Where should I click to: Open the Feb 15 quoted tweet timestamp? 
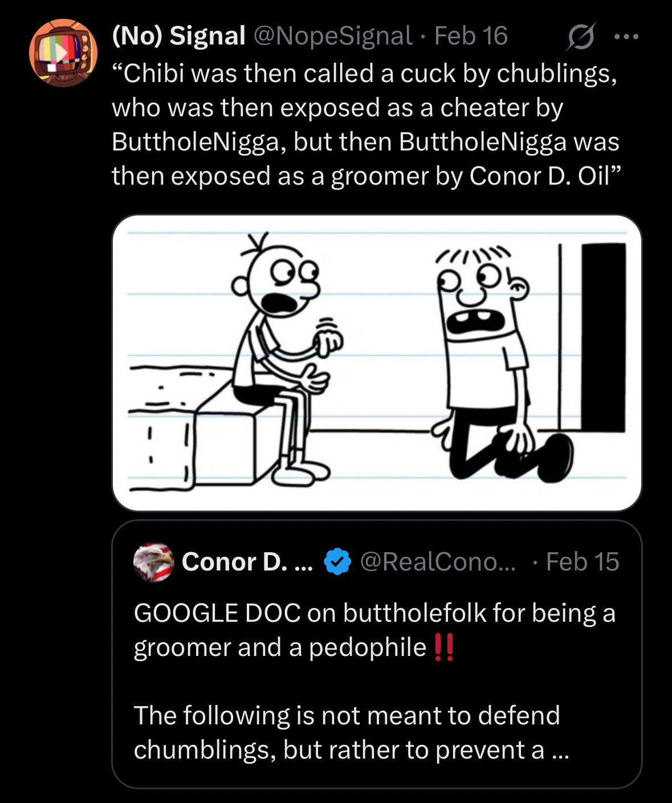click(582, 562)
